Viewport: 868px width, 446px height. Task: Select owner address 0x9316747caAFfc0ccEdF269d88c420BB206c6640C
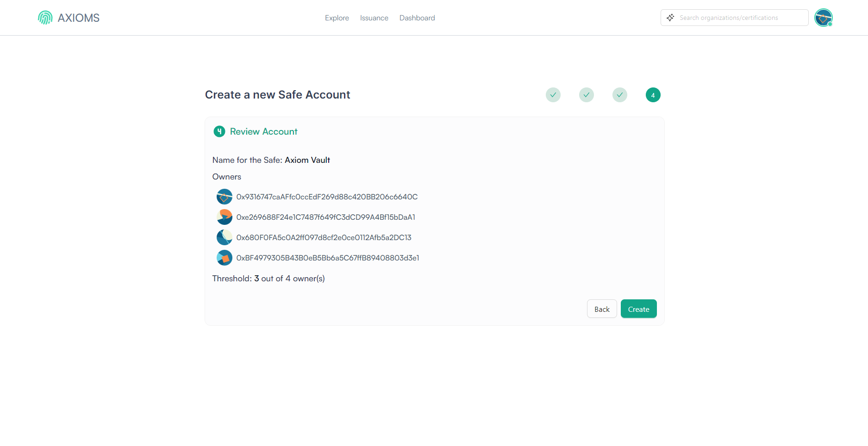(x=327, y=196)
